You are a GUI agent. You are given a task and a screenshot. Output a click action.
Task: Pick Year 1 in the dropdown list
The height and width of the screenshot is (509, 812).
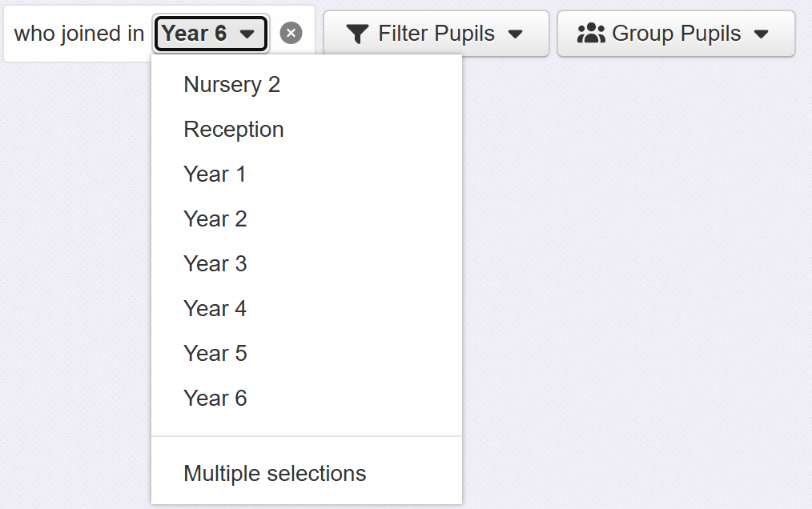[215, 174]
